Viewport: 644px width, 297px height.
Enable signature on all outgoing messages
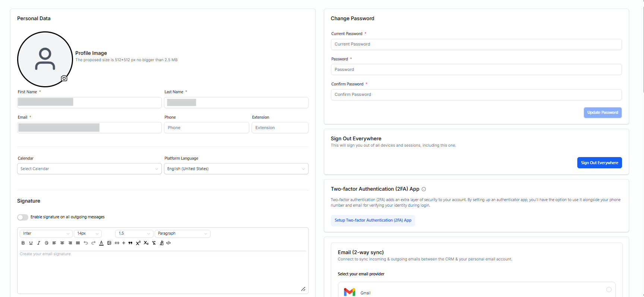(23, 217)
